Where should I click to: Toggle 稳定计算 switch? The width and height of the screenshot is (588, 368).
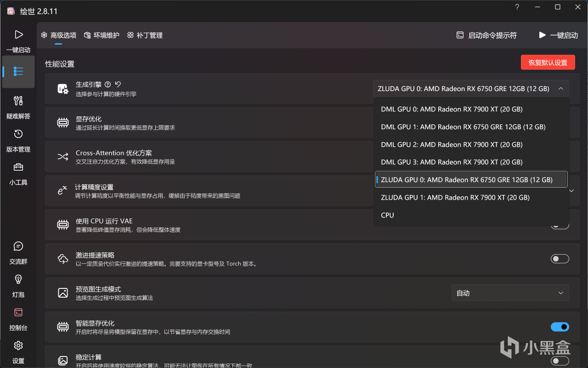point(560,361)
